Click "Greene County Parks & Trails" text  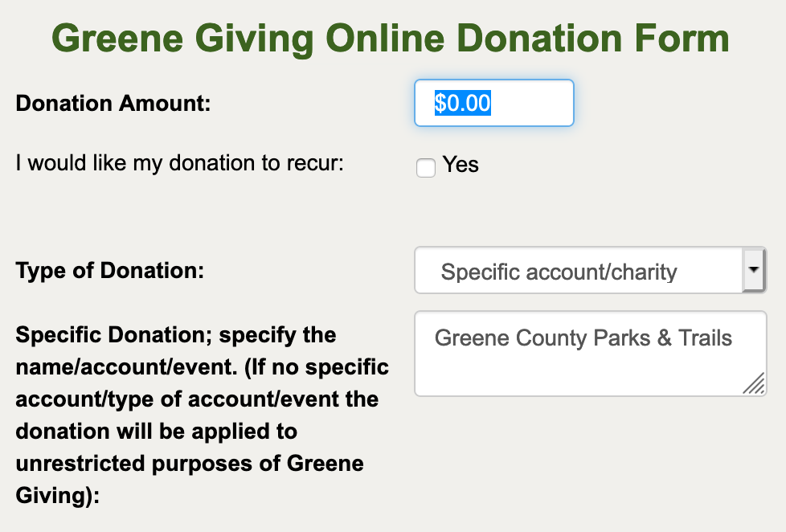(x=583, y=338)
